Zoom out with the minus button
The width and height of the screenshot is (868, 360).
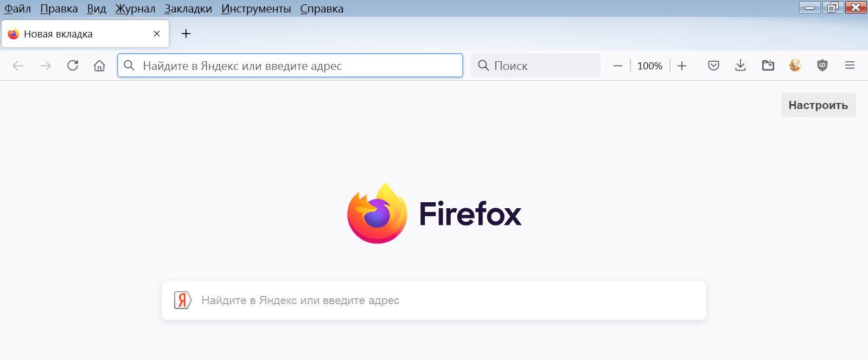click(x=617, y=66)
